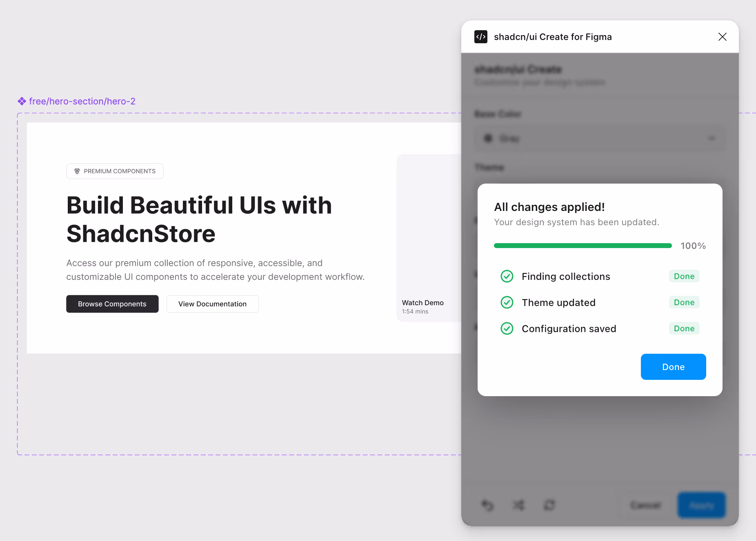Click the Finding collections step label

tap(566, 277)
